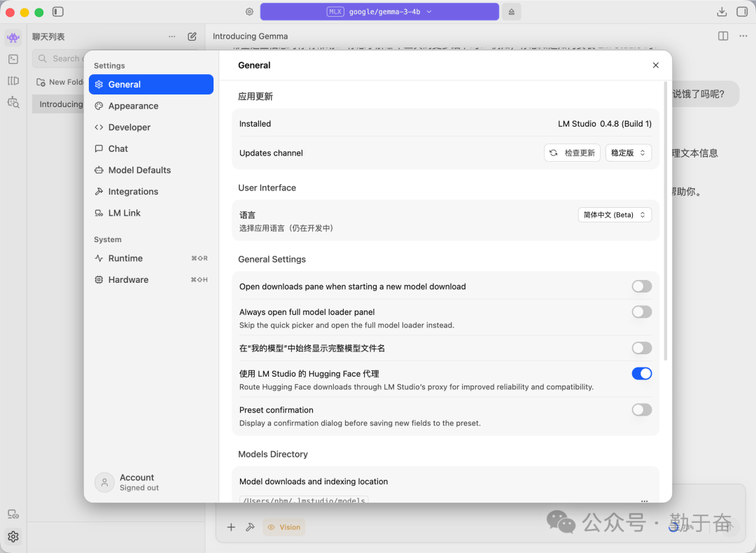The width and height of the screenshot is (756, 553).
Task: Disable the Hugging Face 代理 switch
Action: [x=642, y=374]
